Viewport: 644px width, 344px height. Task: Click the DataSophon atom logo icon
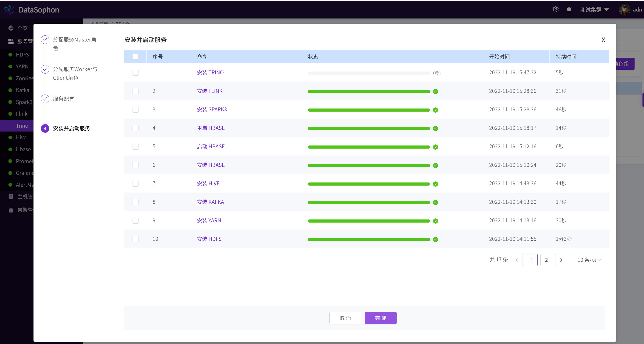pyautogui.click(x=9, y=10)
